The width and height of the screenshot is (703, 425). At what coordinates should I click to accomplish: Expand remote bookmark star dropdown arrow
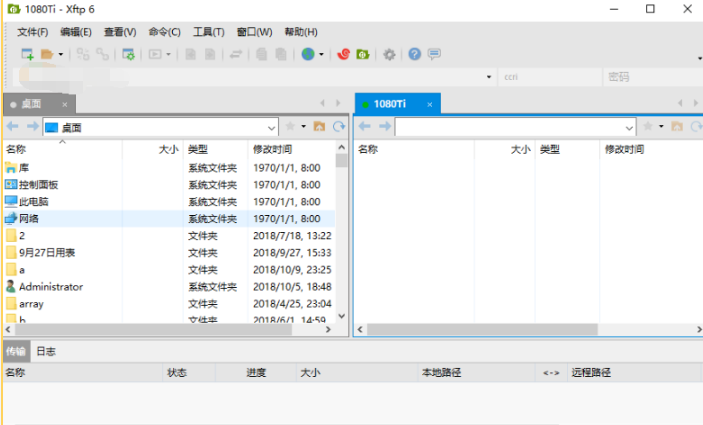(661, 127)
